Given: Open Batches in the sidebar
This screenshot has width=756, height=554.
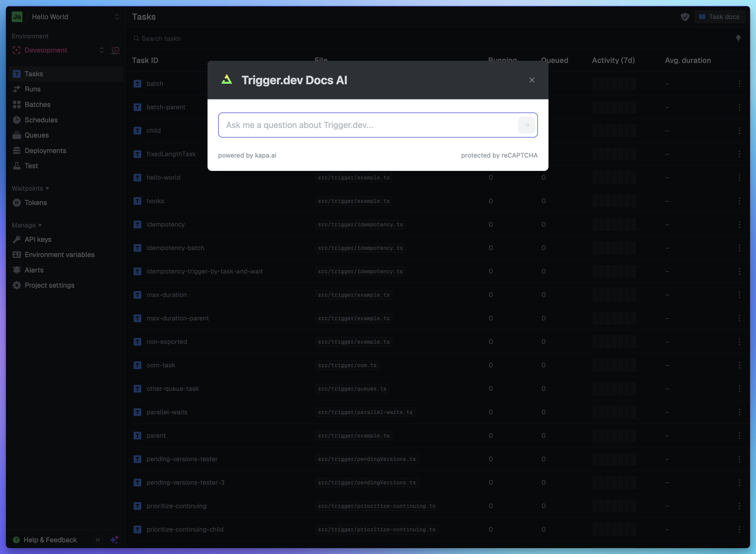Looking at the screenshot, I should coord(66,105).
